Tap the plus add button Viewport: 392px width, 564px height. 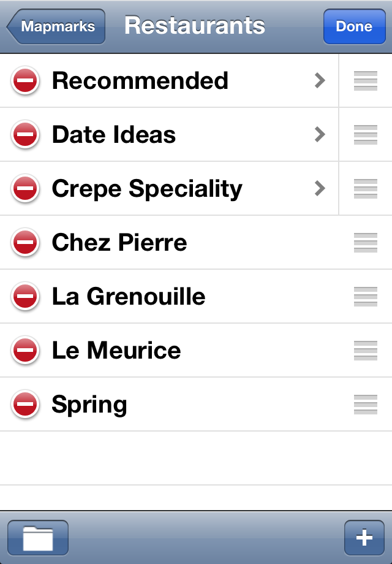click(364, 538)
